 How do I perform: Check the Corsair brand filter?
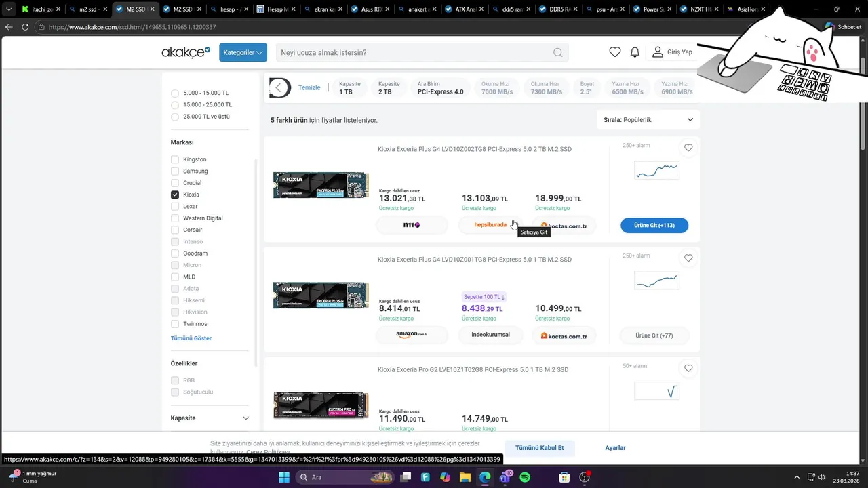coord(175,230)
